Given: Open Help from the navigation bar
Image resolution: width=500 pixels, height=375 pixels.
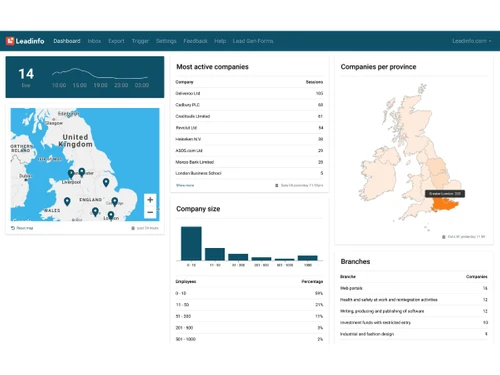Looking at the screenshot, I should tap(220, 41).
